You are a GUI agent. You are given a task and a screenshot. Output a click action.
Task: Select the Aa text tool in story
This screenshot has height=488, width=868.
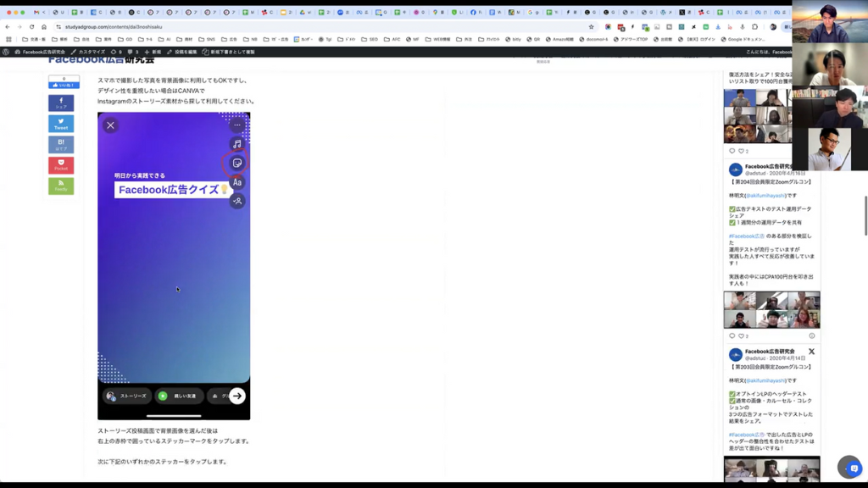(237, 182)
